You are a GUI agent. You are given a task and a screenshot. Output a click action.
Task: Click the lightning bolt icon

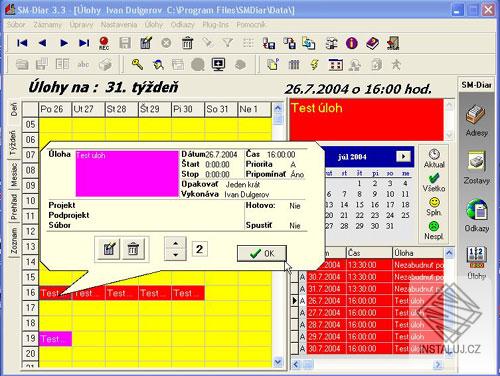(x=314, y=64)
